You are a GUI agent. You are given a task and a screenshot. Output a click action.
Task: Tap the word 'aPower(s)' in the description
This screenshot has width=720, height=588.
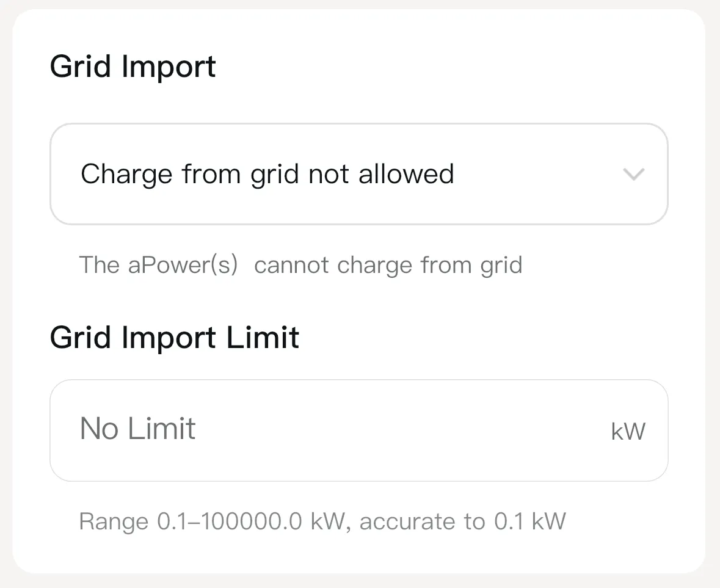pyautogui.click(x=183, y=265)
